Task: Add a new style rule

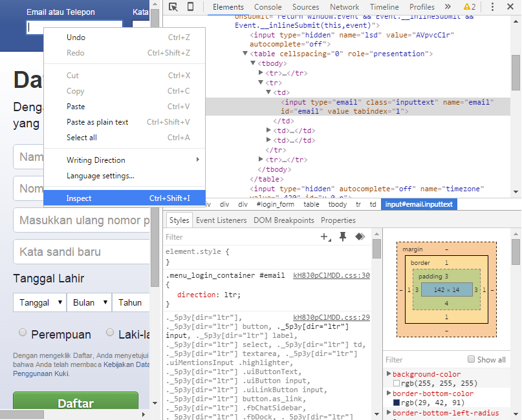Action: click(x=324, y=237)
